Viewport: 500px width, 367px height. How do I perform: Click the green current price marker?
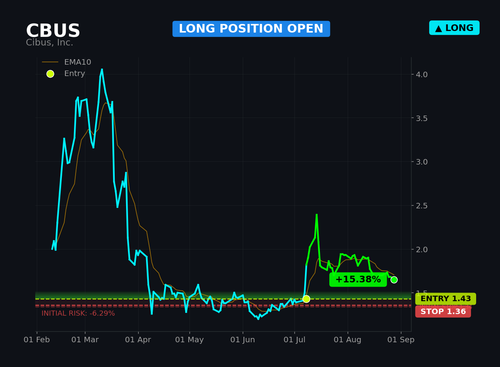(394, 280)
